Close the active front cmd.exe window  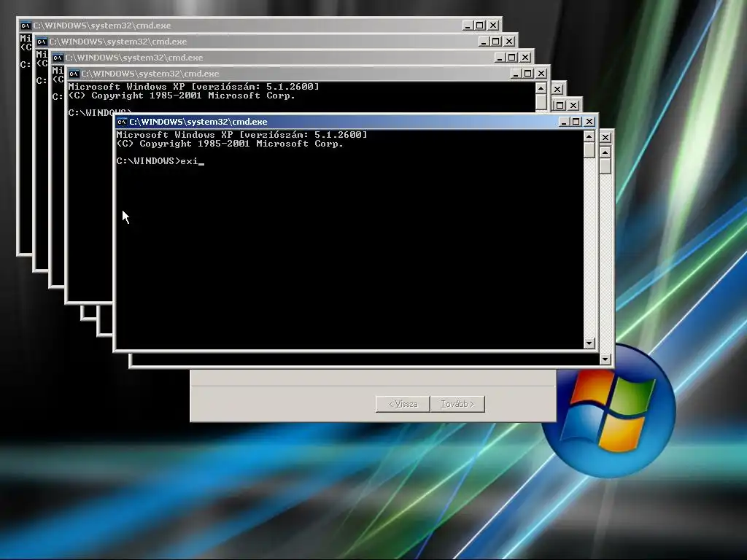pyautogui.click(x=589, y=122)
